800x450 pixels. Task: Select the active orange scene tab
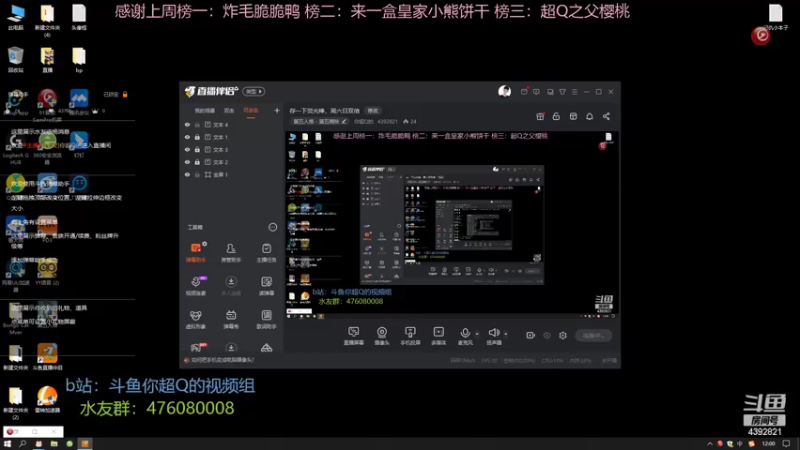251,111
